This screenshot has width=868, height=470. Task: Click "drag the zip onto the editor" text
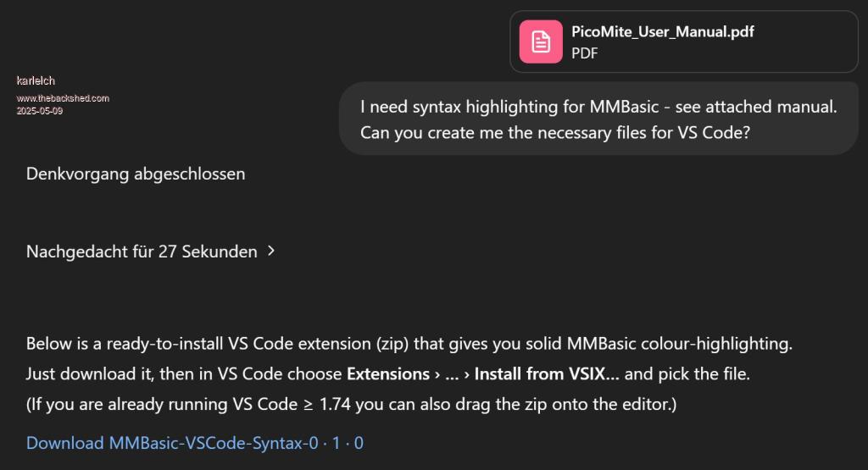click(x=572, y=404)
